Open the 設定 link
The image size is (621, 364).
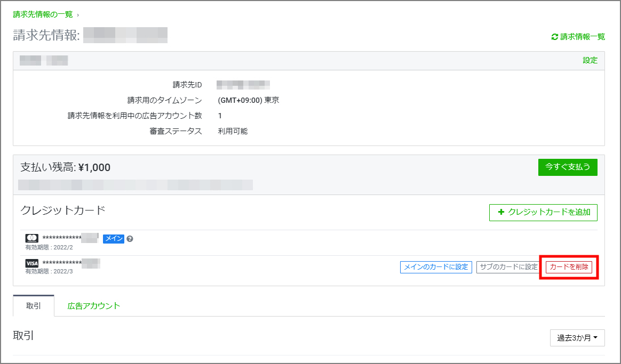(590, 60)
